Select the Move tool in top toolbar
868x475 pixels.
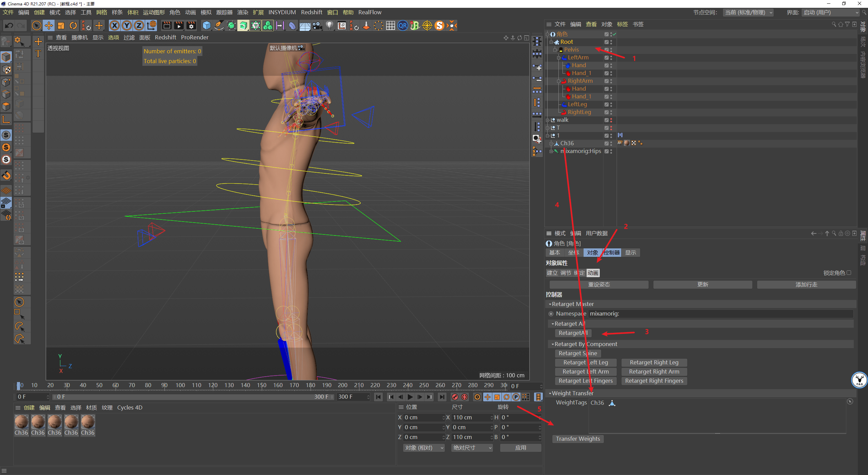click(x=49, y=25)
